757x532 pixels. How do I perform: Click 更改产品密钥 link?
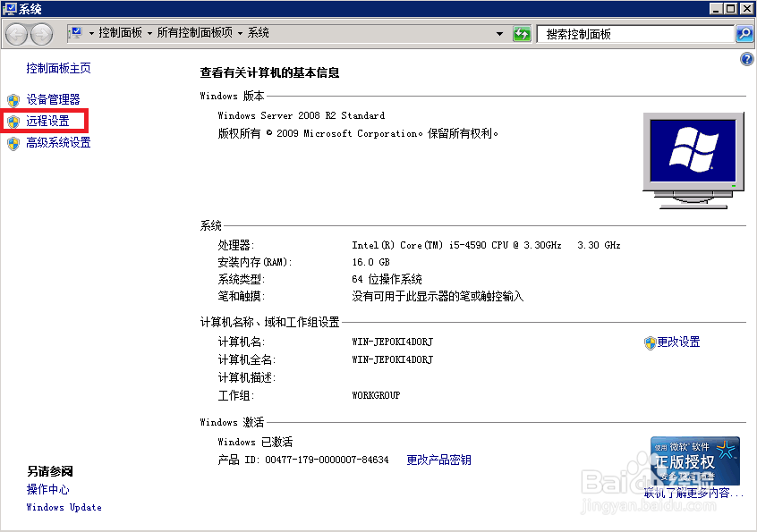(x=438, y=460)
